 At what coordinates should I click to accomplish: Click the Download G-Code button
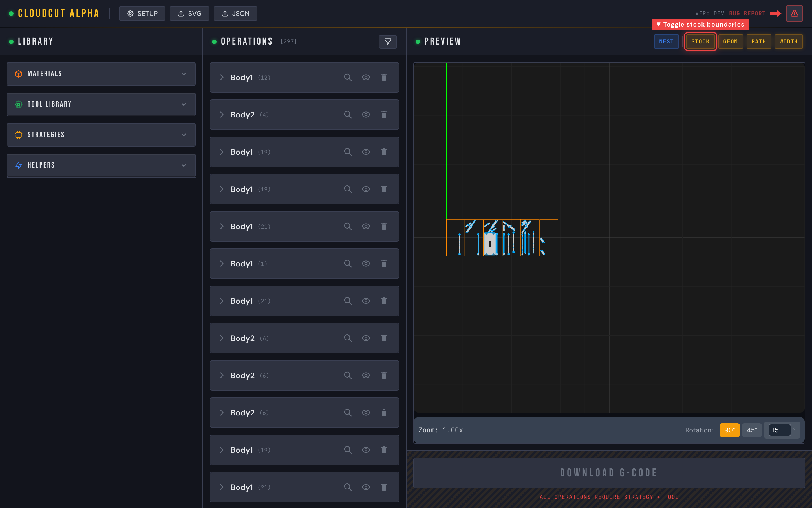point(609,473)
